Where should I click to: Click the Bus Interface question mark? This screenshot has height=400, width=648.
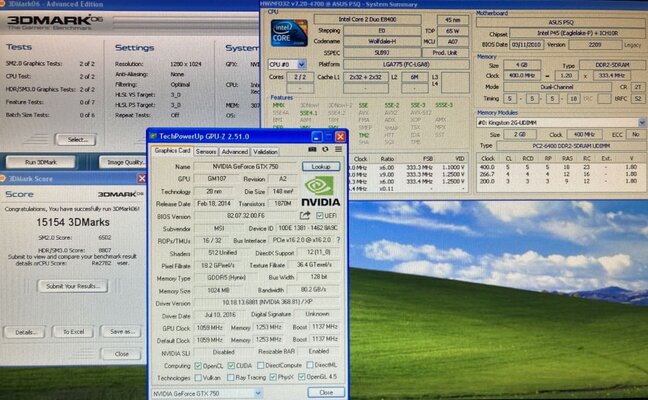click(x=338, y=240)
